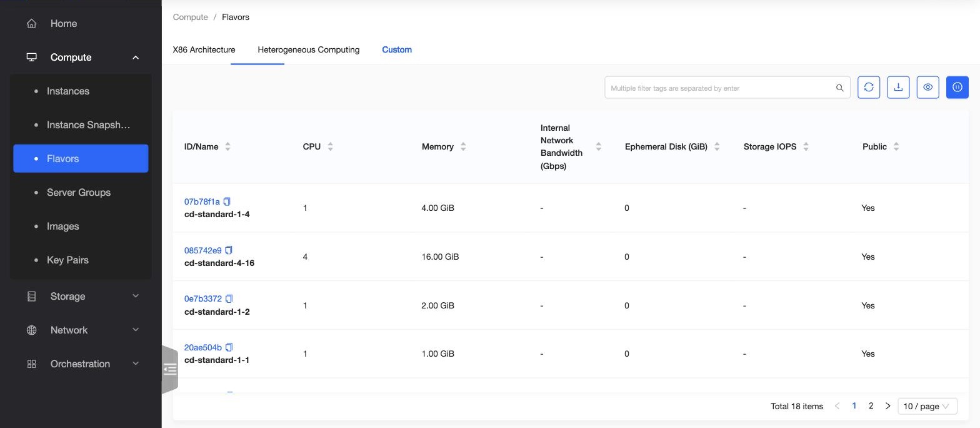This screenshot has height=428, width=980.
Task: Click the blue pause auto-refresh button
Action: tap(957, 88)
